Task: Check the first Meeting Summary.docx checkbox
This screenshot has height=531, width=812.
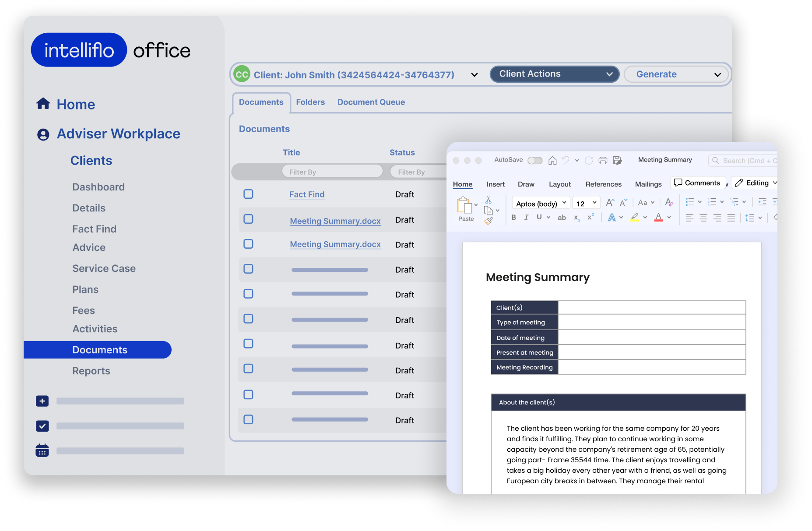Action: 248,219
